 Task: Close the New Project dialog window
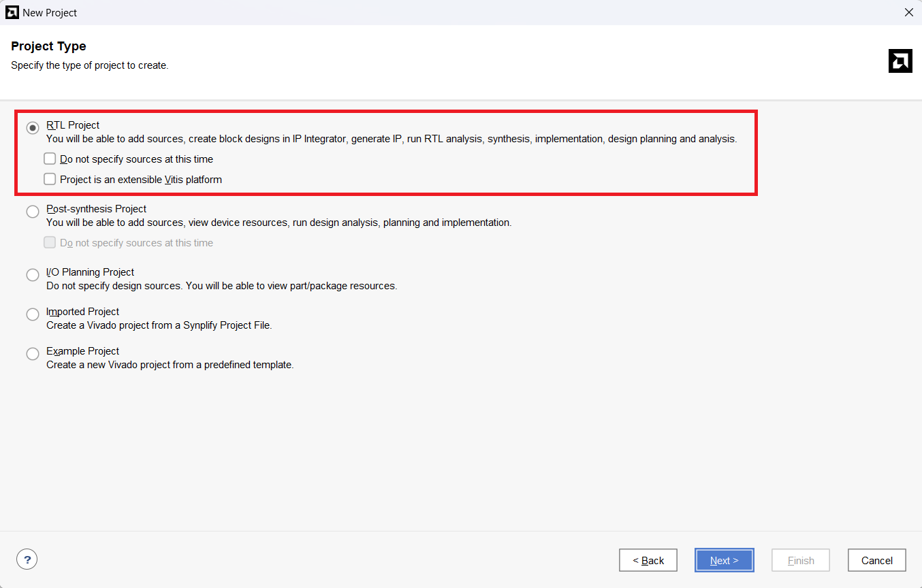pyautogui.click(x=908, y=12)
